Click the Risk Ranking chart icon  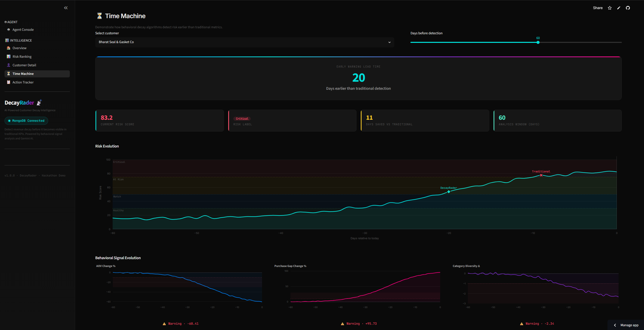[x=9, y=56]
